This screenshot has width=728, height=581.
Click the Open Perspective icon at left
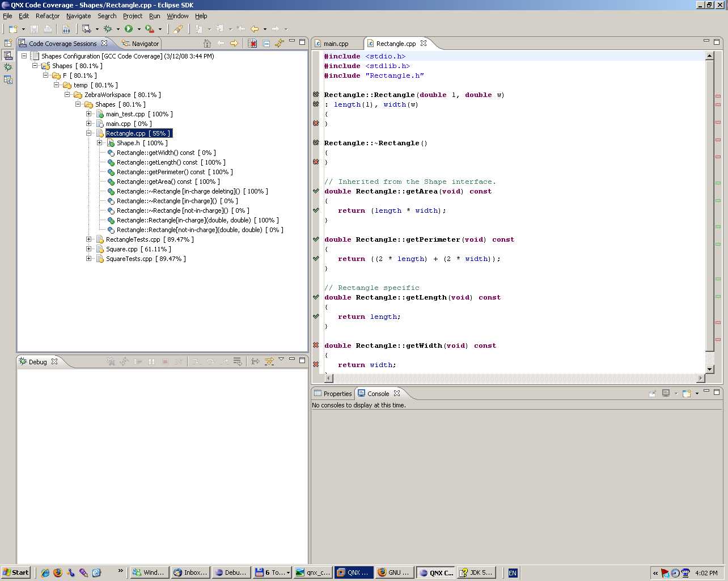click(8, 43)
